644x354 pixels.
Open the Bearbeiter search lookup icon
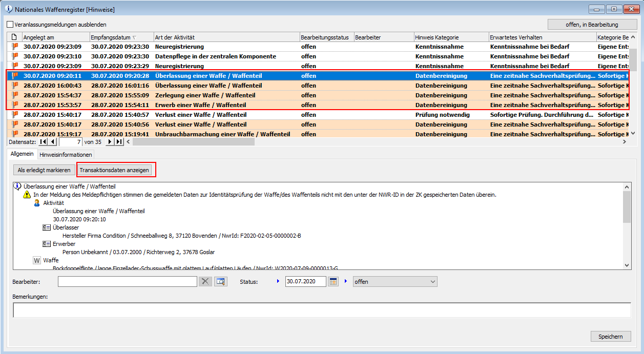pos(220,281)
